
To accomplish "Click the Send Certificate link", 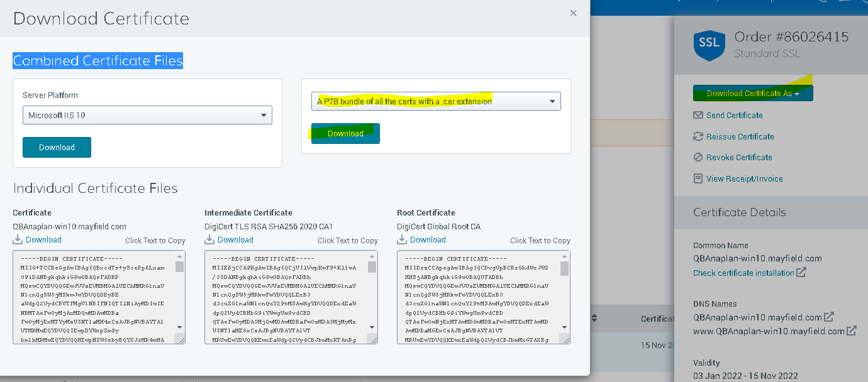I will (x=734, y=116).
